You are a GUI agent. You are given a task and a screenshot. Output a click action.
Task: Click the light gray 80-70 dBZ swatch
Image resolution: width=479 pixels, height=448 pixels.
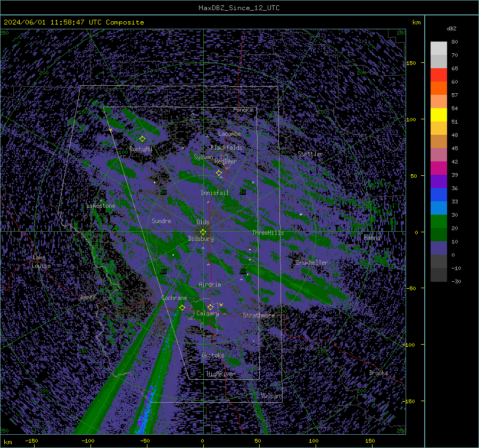coord(439,48)
